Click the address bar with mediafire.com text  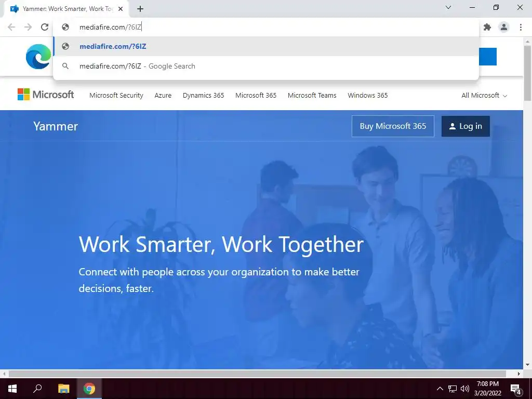pyautogui.click(x=267, y=27)
